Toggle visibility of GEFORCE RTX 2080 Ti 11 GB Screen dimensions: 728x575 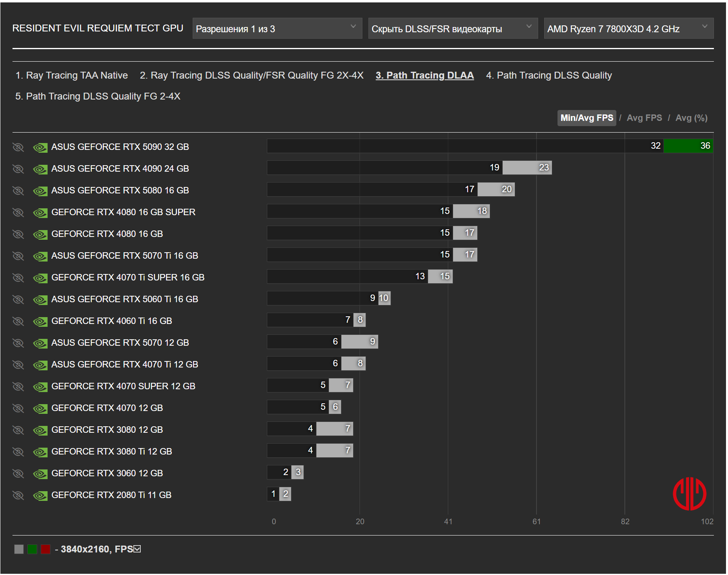(x=18, y=495)
